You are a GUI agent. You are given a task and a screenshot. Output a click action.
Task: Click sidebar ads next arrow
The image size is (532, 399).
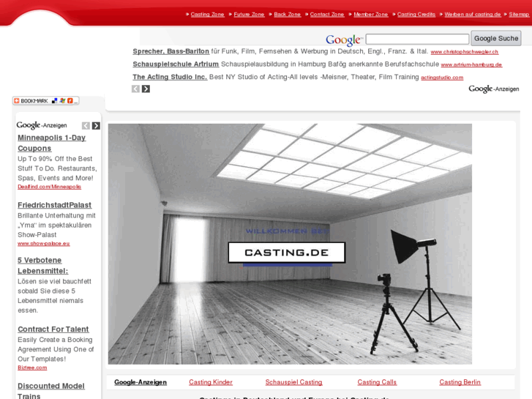pyautogui.click(x=96, y=126)
